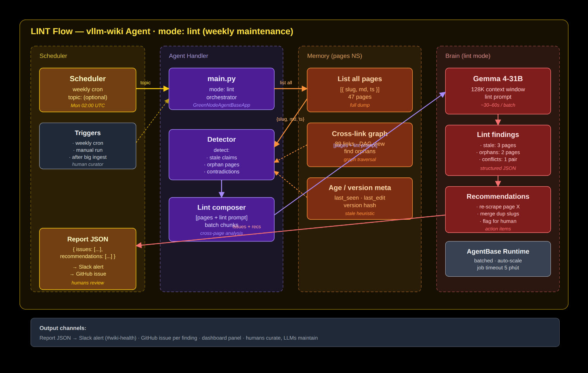Click '· re-scrape page X' recommendation
Viewport: 588px width, 373px height.
[x=498, y=207]
